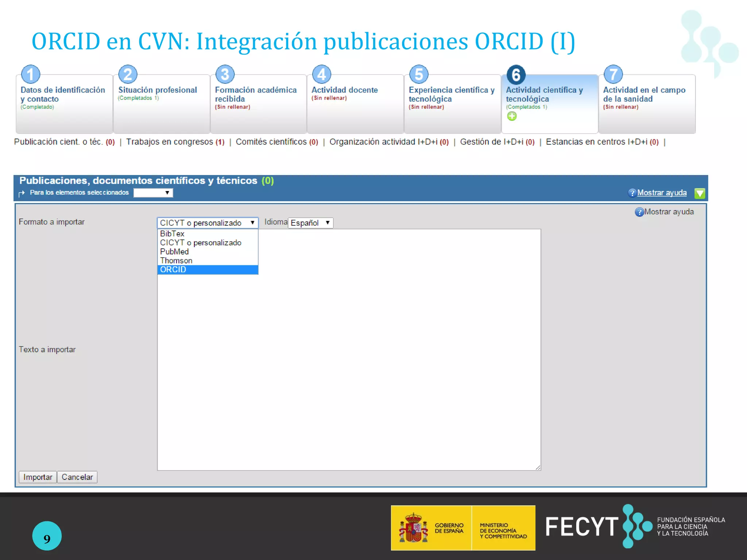The image size is (747, 560).
Task: Open Actividad científica y tecnológica tab
Action: [550, 104]
